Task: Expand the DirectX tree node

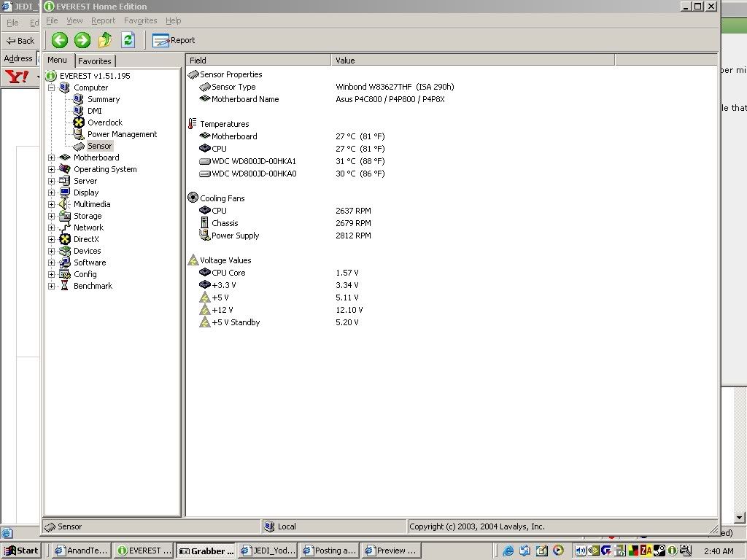Action: (52, 239)
